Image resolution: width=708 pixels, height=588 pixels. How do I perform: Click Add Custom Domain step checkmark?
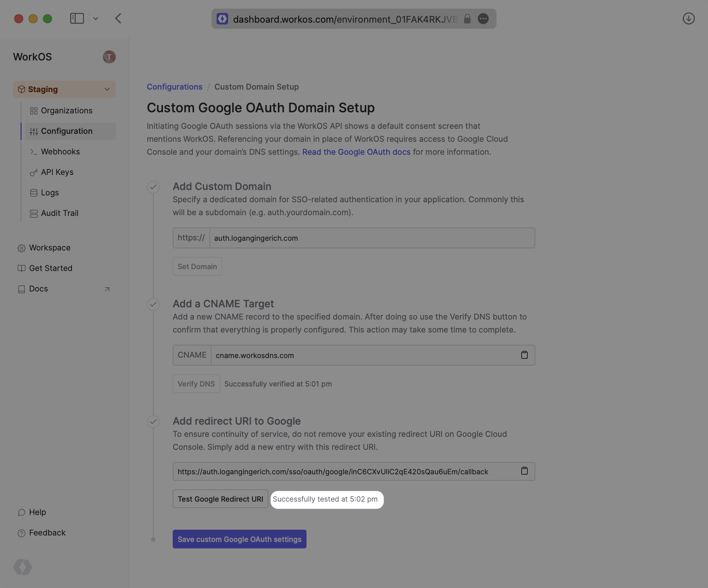[153, 187]
